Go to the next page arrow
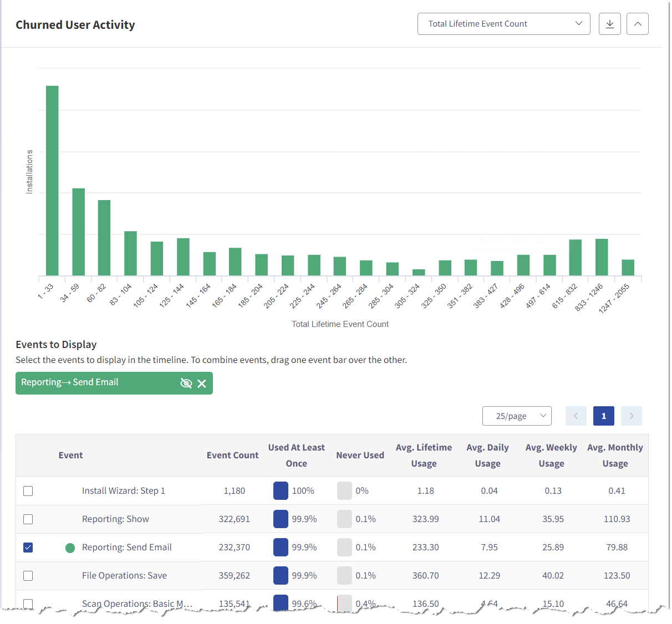This screenshot has width=672, height=624. click(x=632, y=416)
